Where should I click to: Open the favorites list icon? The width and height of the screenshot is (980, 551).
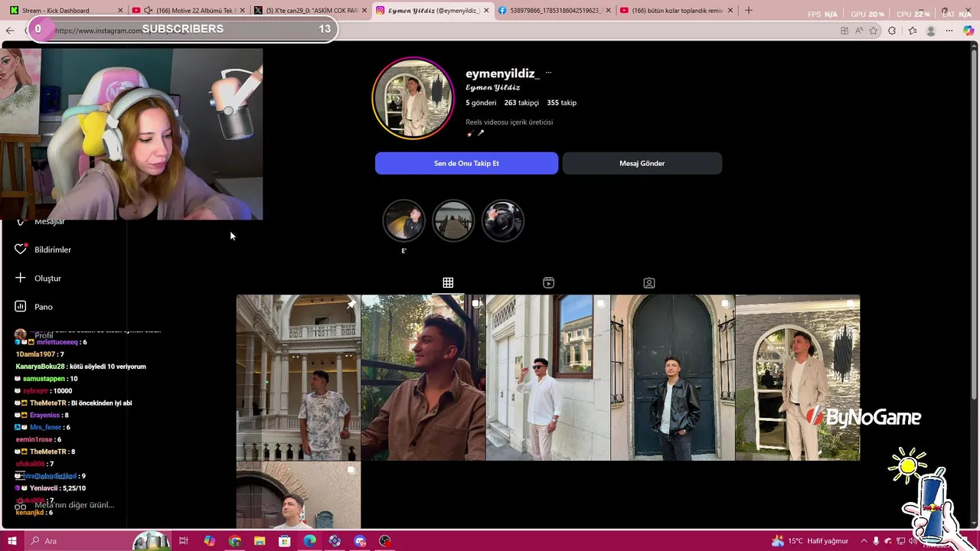(x=912, y=31)
